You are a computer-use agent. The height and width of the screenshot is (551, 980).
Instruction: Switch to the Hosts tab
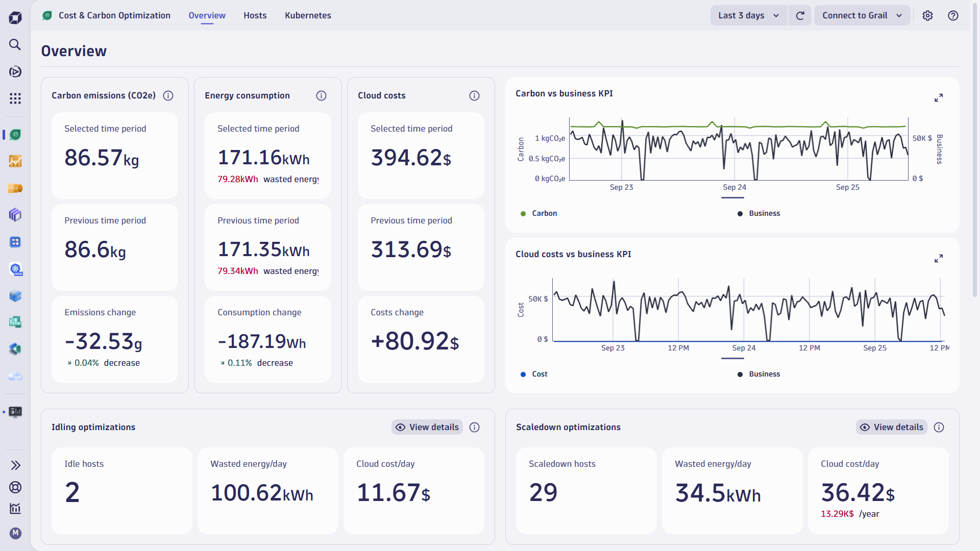coord(255,15)
